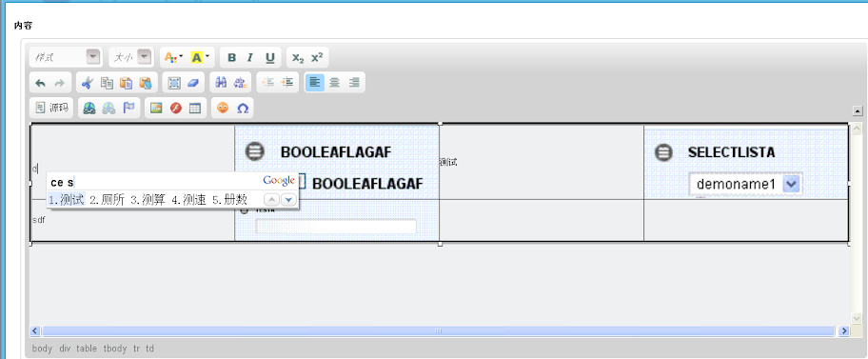Image resolution: width=868 pixels, height=359 pixels.
Task: Click the subscript button
Action: pos(298,58)
